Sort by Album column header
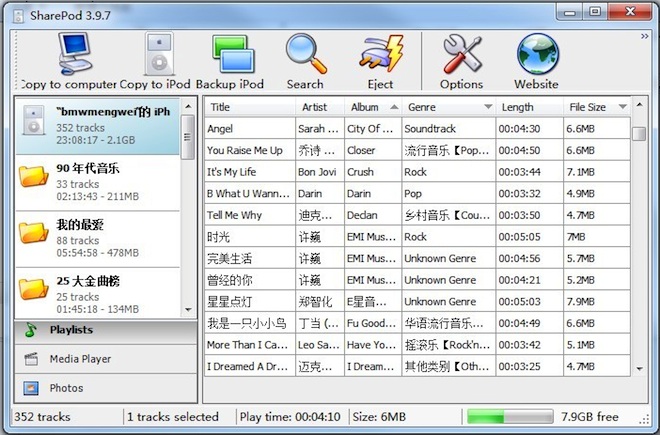This screenshot has width=660, height=435. [373, 107]
